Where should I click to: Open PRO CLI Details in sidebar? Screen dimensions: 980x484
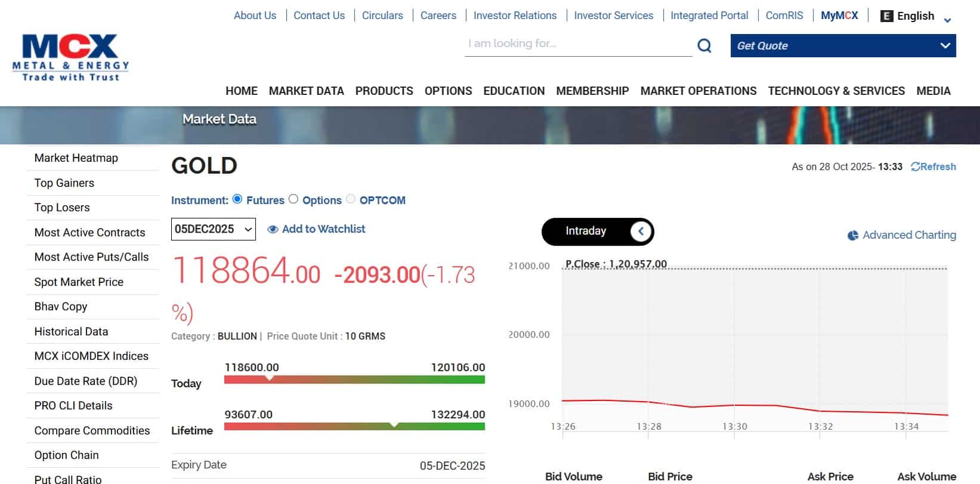click(73, 406)
